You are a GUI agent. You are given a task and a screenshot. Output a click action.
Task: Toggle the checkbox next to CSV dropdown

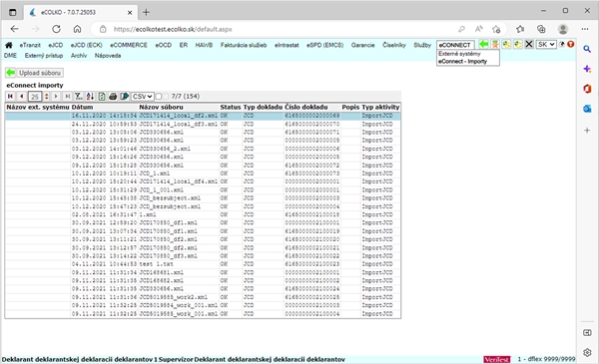point(159,96)
